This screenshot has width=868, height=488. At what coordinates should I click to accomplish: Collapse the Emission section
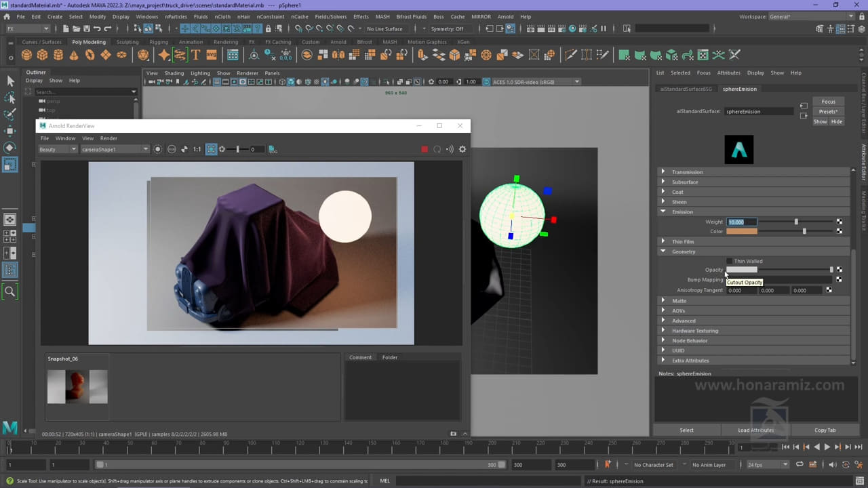coord(682,211)
